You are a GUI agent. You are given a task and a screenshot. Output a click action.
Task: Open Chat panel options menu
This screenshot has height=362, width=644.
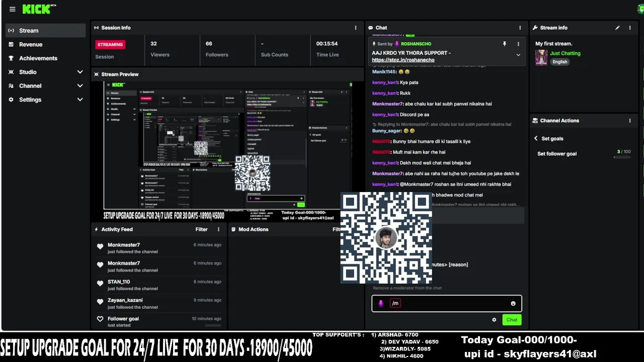[520, 28]
